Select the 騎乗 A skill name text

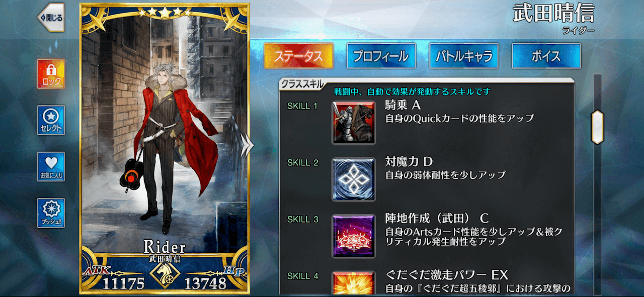coord(403,105)
